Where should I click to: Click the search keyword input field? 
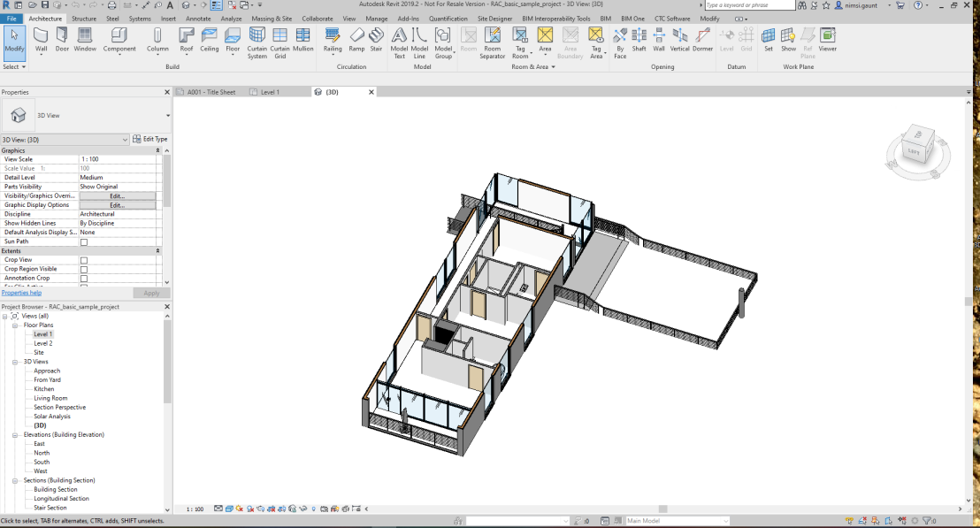[750, 5]
